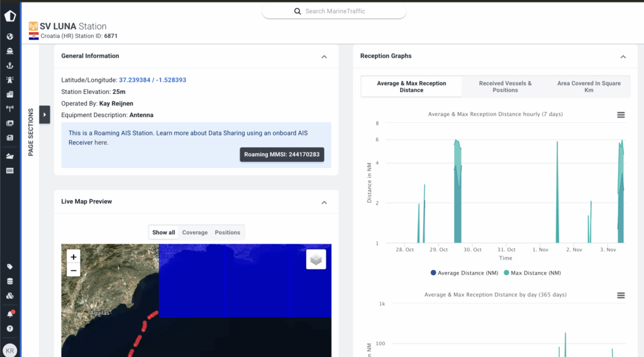Click the Roaming MMSI: 244170283 badge
The width and height of the screenshot is (644, 357).
coord(282,154)
